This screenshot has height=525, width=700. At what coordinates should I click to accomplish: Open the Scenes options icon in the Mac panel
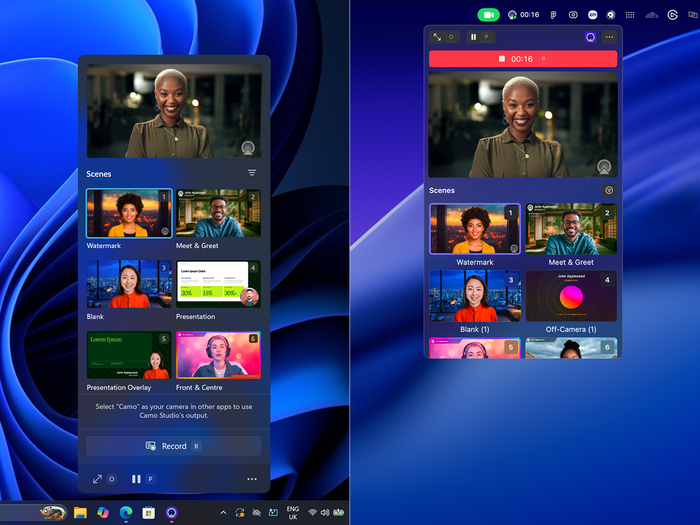point(609,191)
